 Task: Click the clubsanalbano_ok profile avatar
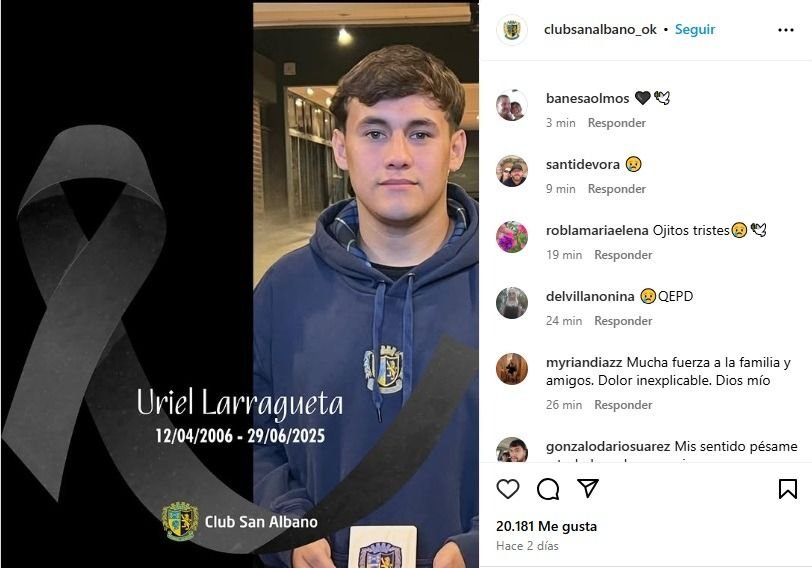click(512, 30)
